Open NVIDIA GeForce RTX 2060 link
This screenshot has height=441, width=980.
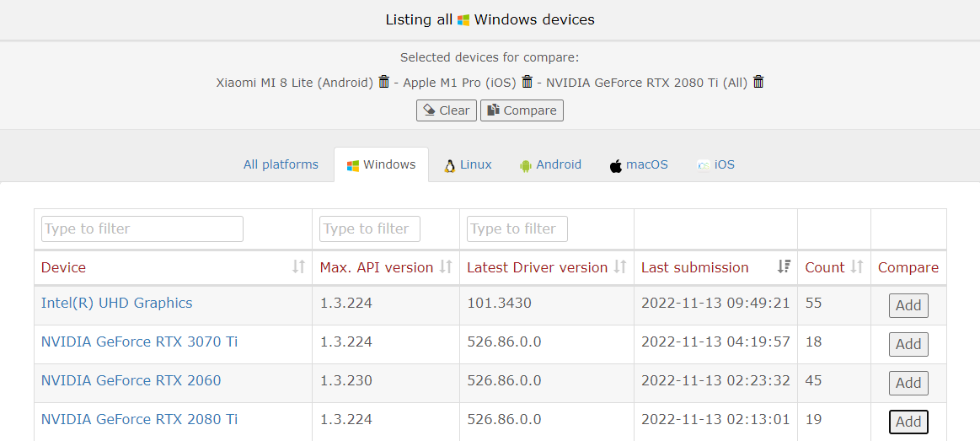tap(131, 380)
